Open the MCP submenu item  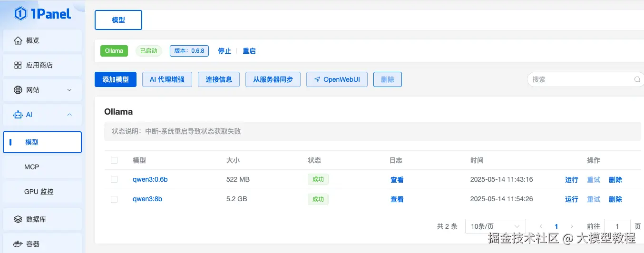pos(42,167)
